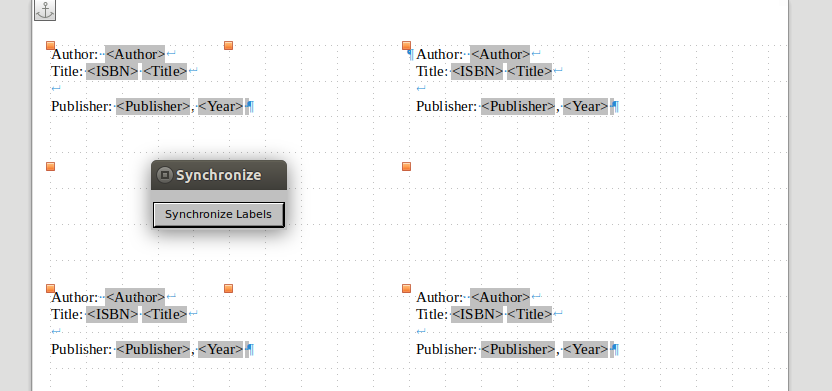The image size is (832, 391).
Task: Select the <Year> field in the bottom-right label
Action: click(x=585, y=349)
